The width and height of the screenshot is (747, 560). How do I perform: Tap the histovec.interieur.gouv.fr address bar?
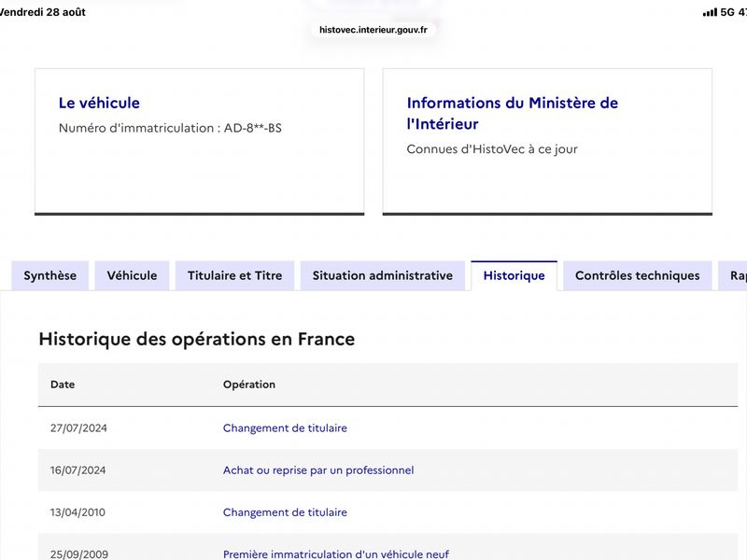point(373,30)
